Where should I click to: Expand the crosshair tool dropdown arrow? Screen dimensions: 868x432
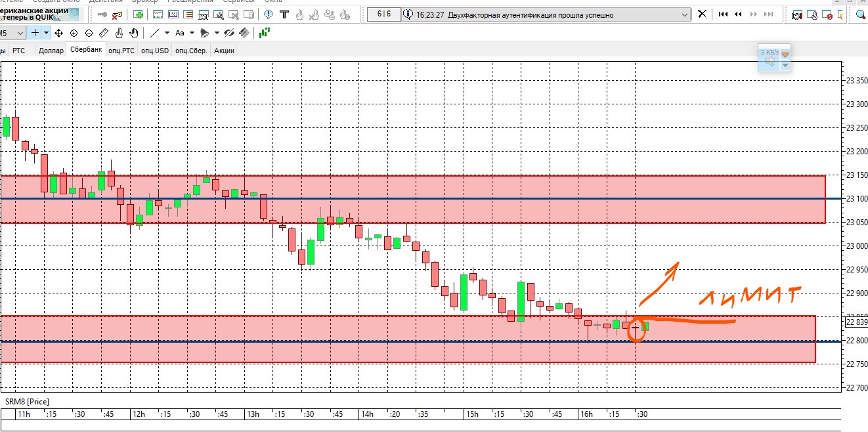[x=46, y=33]
